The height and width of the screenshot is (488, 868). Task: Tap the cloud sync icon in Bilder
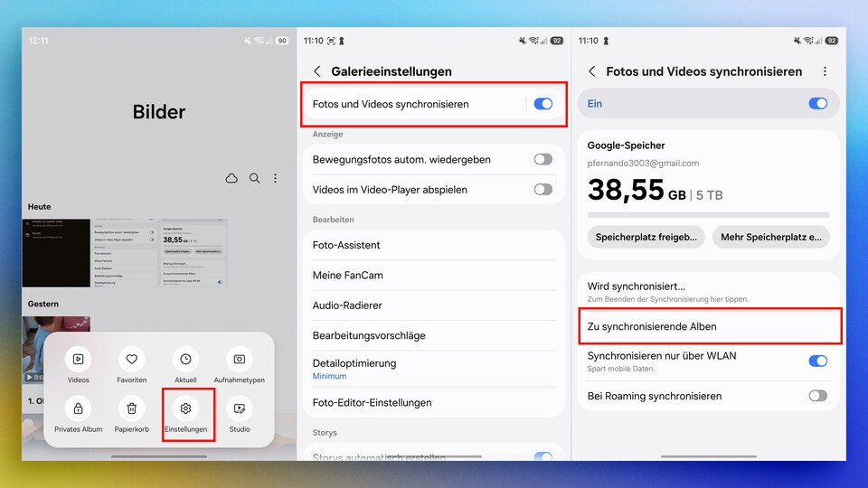click(x=231, y=178)
